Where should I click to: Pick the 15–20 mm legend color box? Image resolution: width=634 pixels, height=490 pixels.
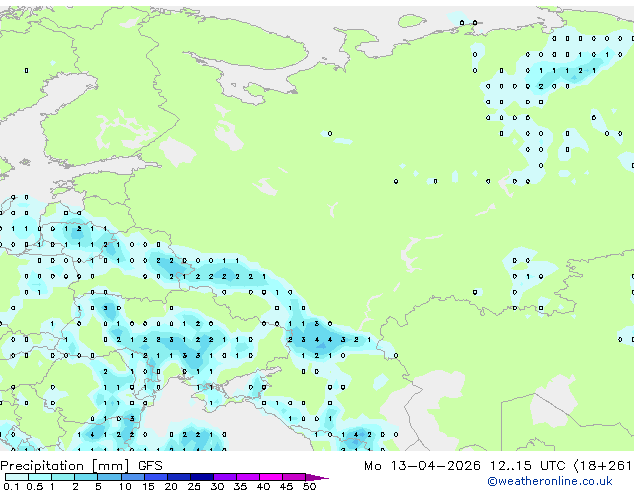[x=156, y=477]
